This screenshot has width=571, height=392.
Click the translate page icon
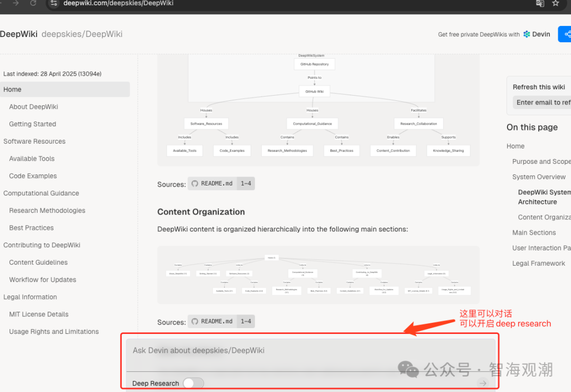(540, 3)
